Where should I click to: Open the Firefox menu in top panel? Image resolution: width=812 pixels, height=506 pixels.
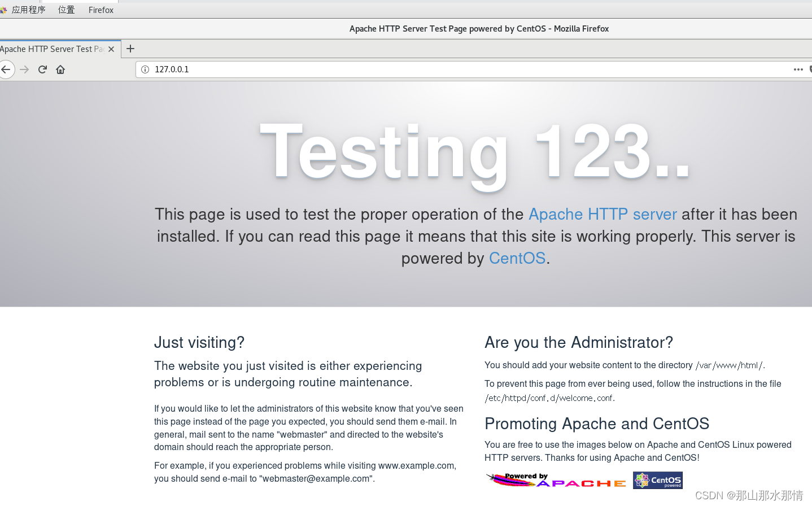(x=101, y=10)
